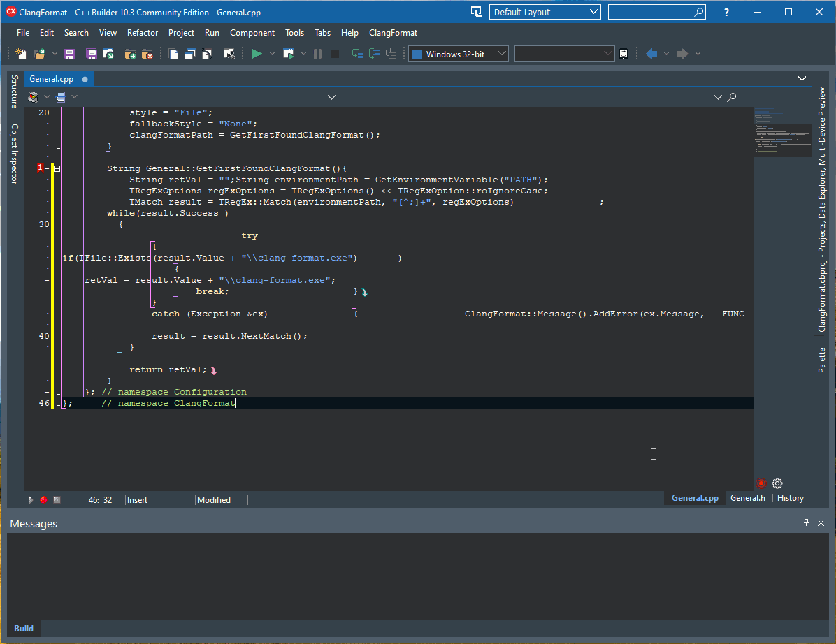The image size is (836, 644).
Task: Switch to the General.h tab
Action: click(747, 498)
